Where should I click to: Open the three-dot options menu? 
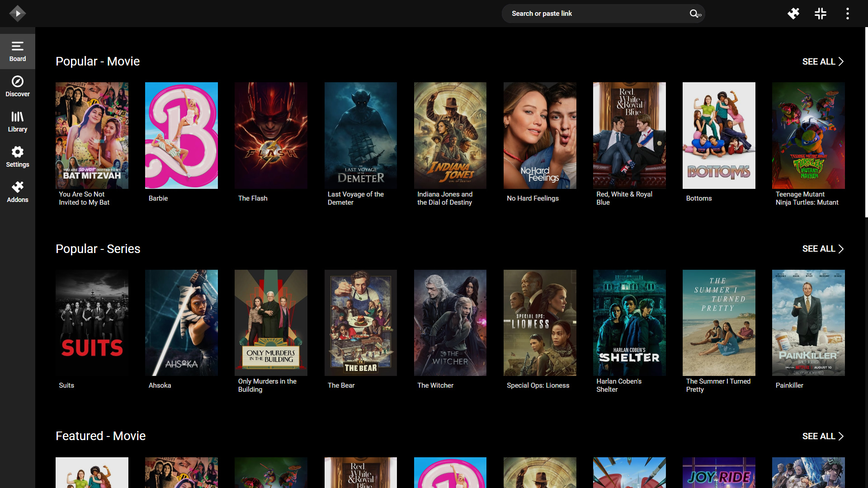tap(848, 14)
